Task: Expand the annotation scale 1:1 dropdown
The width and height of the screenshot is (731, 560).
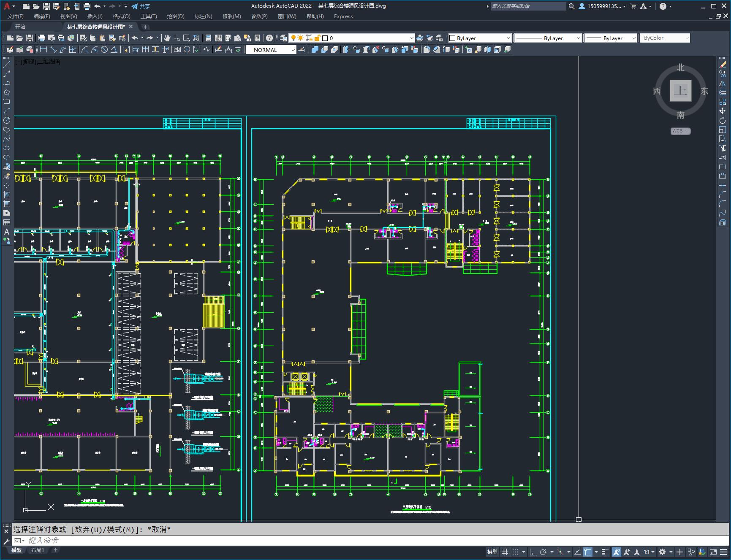Action: [653, 552]
